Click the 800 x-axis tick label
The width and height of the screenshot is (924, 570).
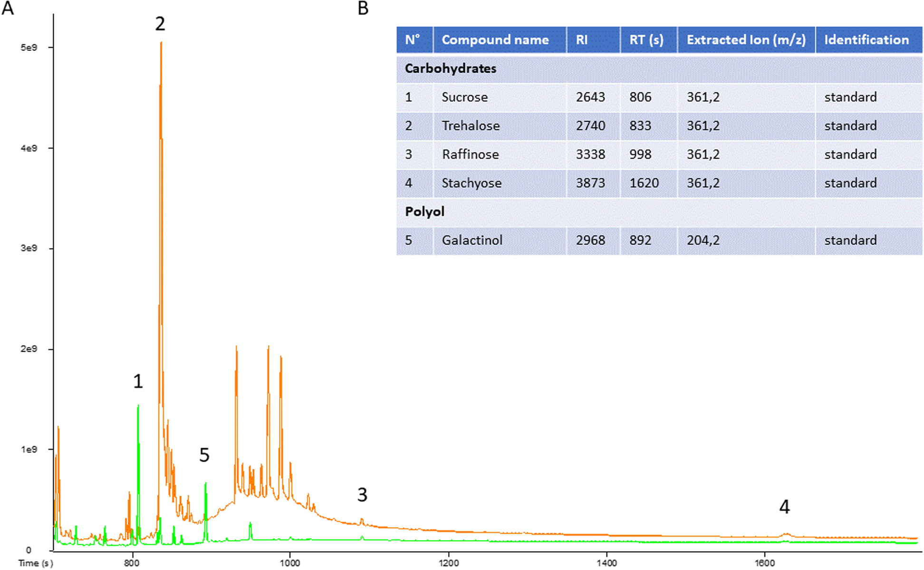point(132,563)
